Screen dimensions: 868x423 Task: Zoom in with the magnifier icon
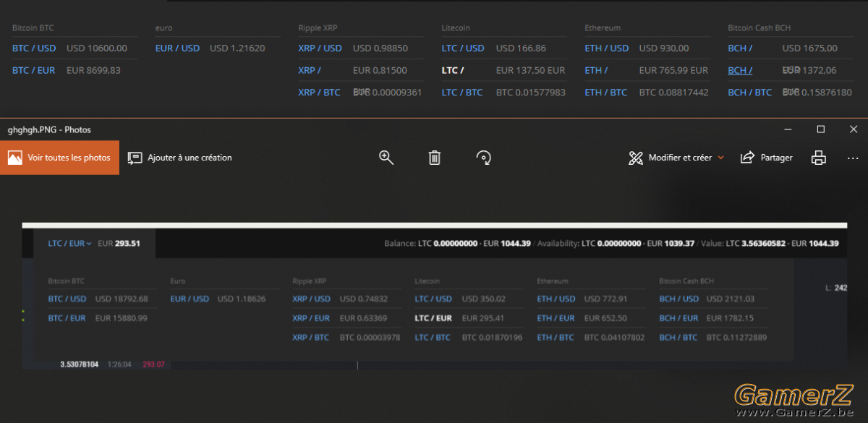(386, 158)
